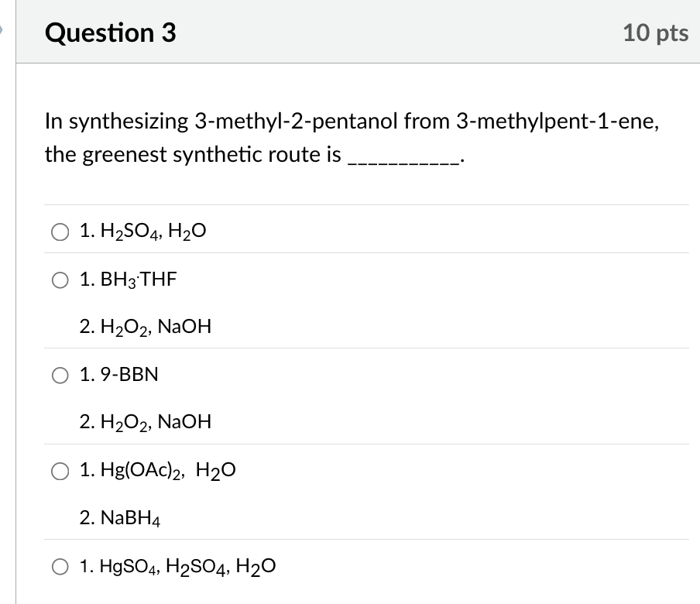The height and width of the screenshot is (604, 700).
Task: Click the text 2. H₂O₂, NaOH under BH₃·THF
Action: [x=145, y=326]
